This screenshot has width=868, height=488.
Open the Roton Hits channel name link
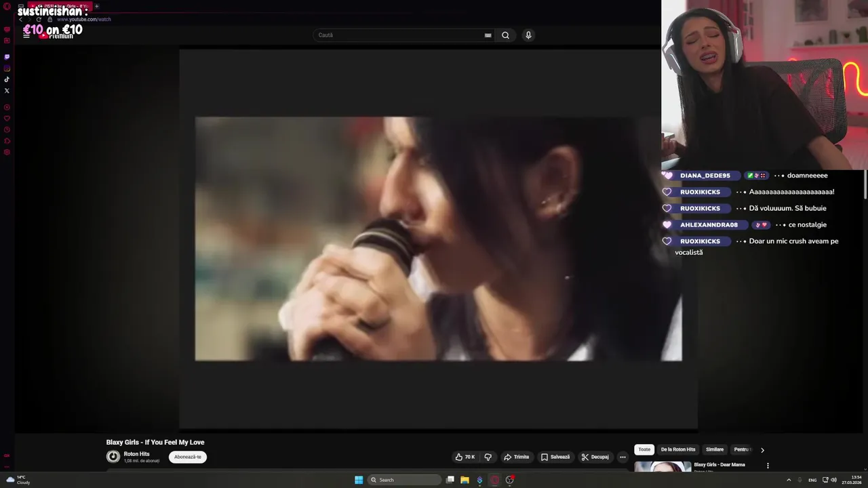coord(136,454)
